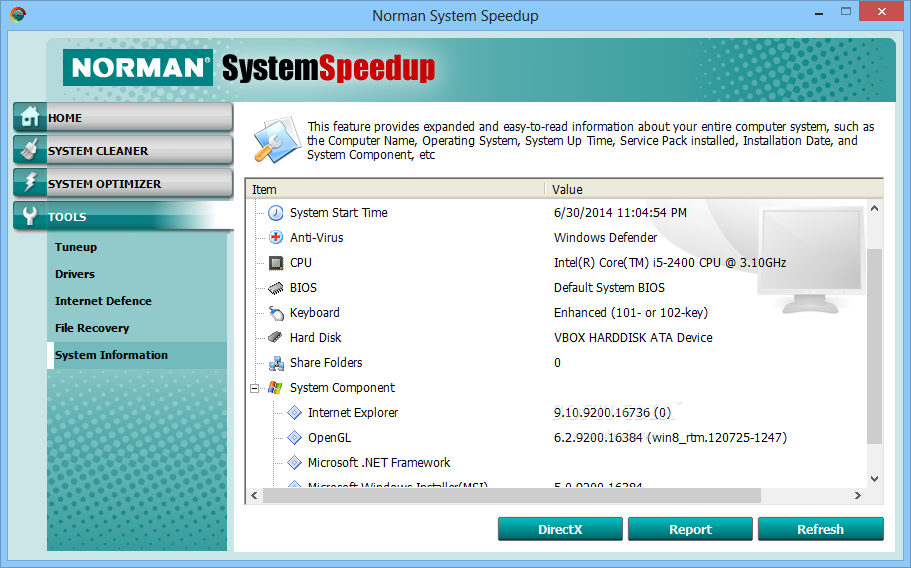Select the System Component row label
The width and height of the screenshot is (911, 568).
pyautogui.click(x=342, y=387)
